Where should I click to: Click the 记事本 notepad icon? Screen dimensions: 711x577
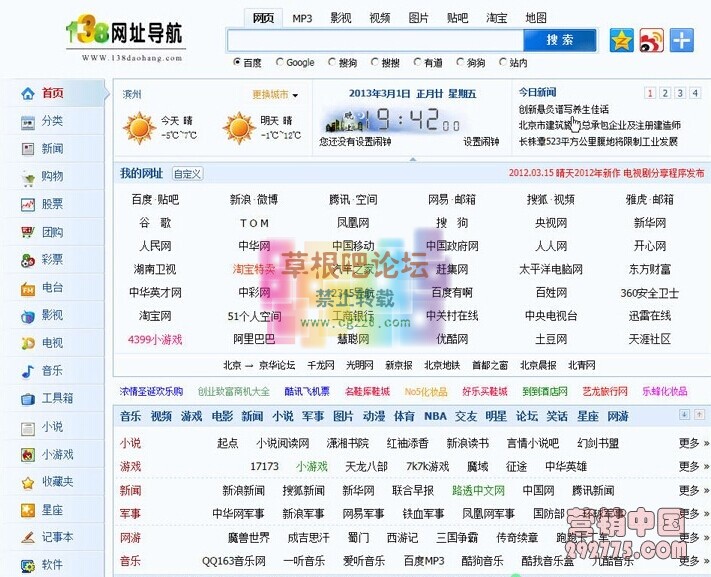click(x=28, y=538)
